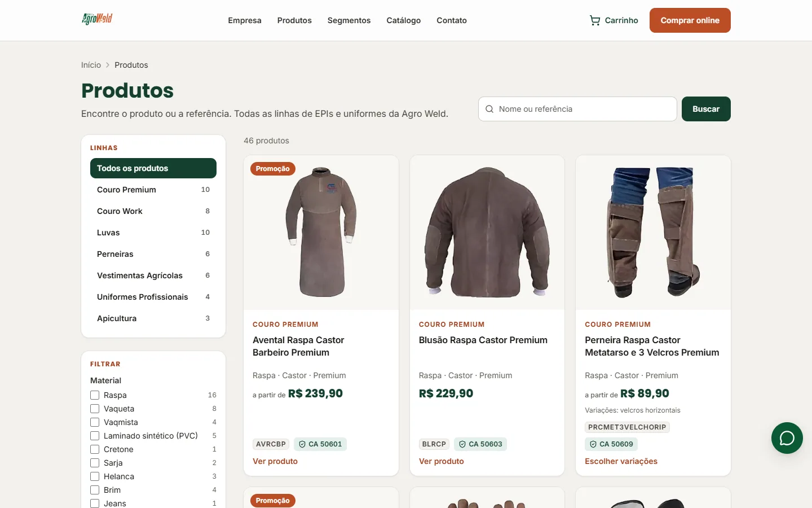Click the breadcrumb chevron separator
The image size is (812, 508).
pos(108,65)
